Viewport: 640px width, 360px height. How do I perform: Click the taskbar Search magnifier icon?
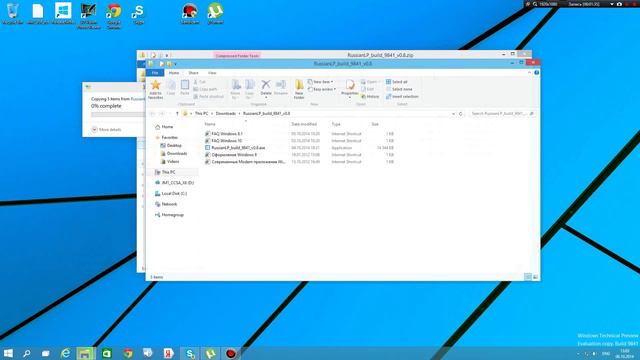(x=27, y=353)
